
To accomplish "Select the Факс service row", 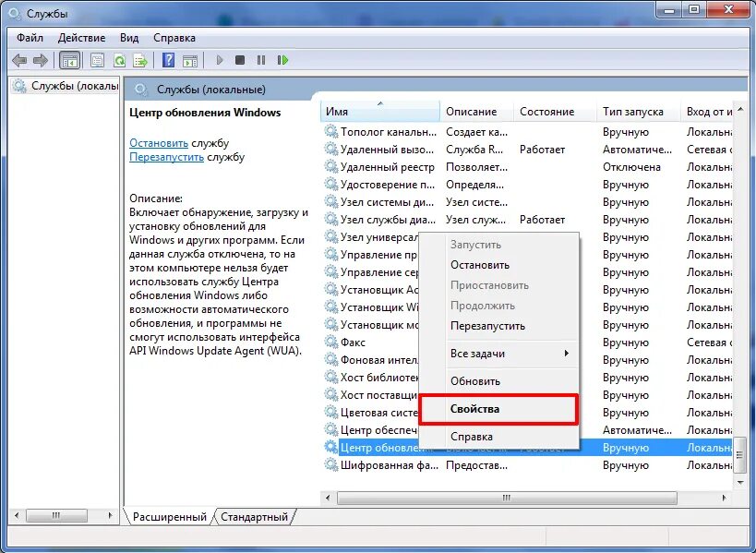I will click(x=527, y=342).
